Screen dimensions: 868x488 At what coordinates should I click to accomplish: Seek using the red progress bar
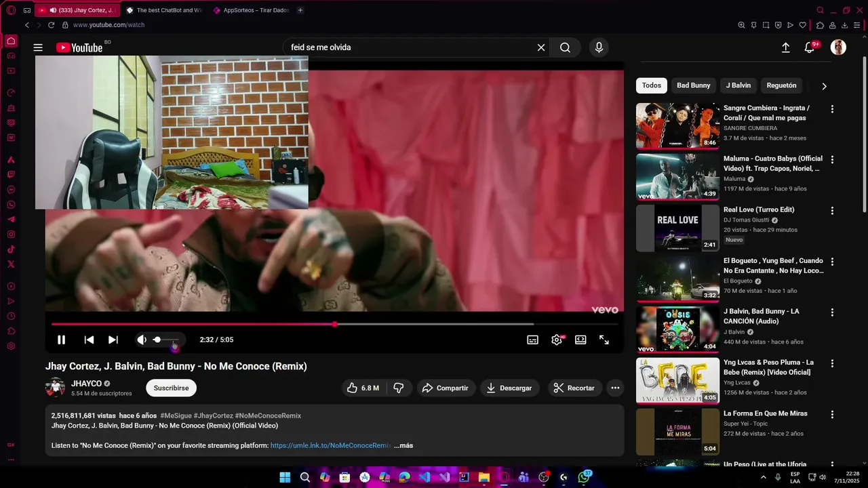[334, 324]
